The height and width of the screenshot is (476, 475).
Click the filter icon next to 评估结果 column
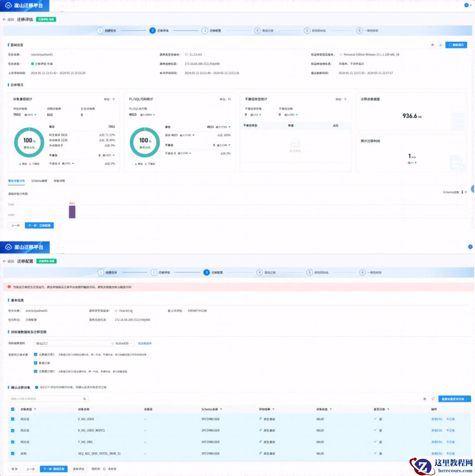273,409
